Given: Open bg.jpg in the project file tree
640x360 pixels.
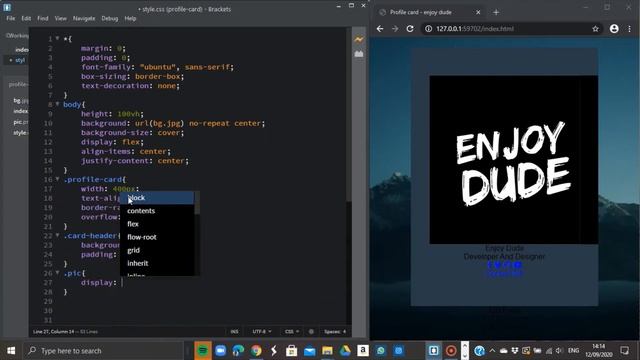Looking at the screenshot, I should pos(20,100).
